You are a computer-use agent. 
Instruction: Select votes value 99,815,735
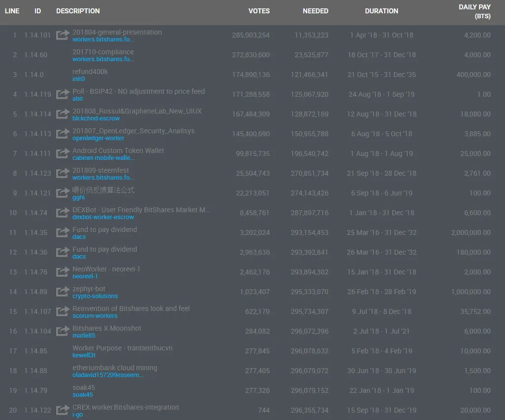253,154
